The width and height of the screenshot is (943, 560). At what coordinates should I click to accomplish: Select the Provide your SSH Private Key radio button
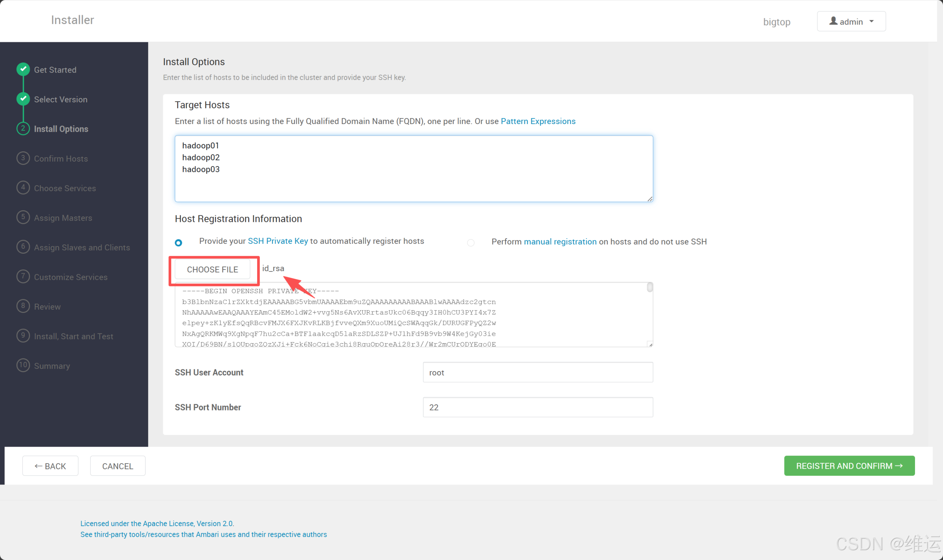coord(178,242)
